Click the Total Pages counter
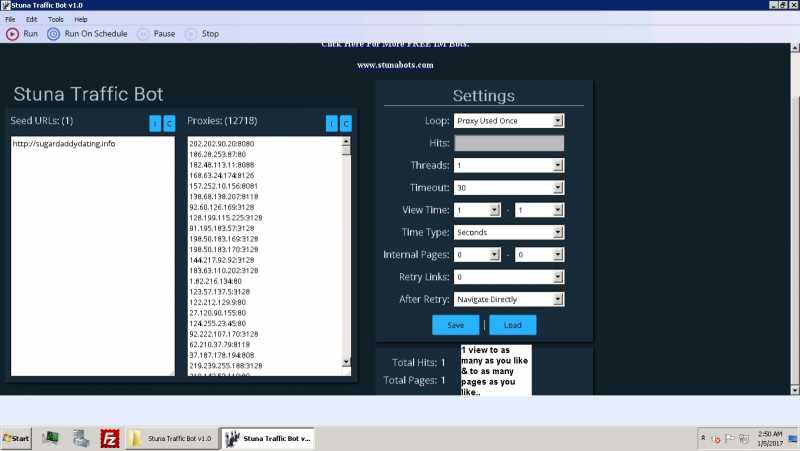 click(414, 380)
